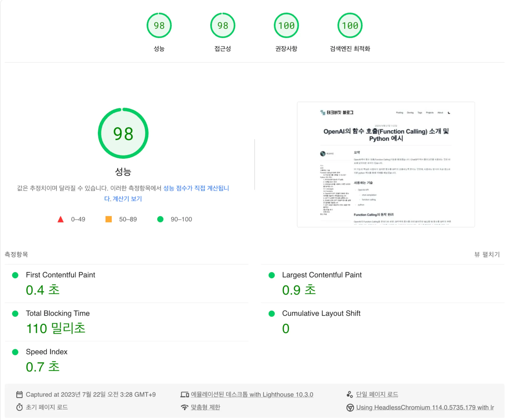
Task: Open the Using HeadlessChromium 114.0.5735.179 details
Action: 425,407
